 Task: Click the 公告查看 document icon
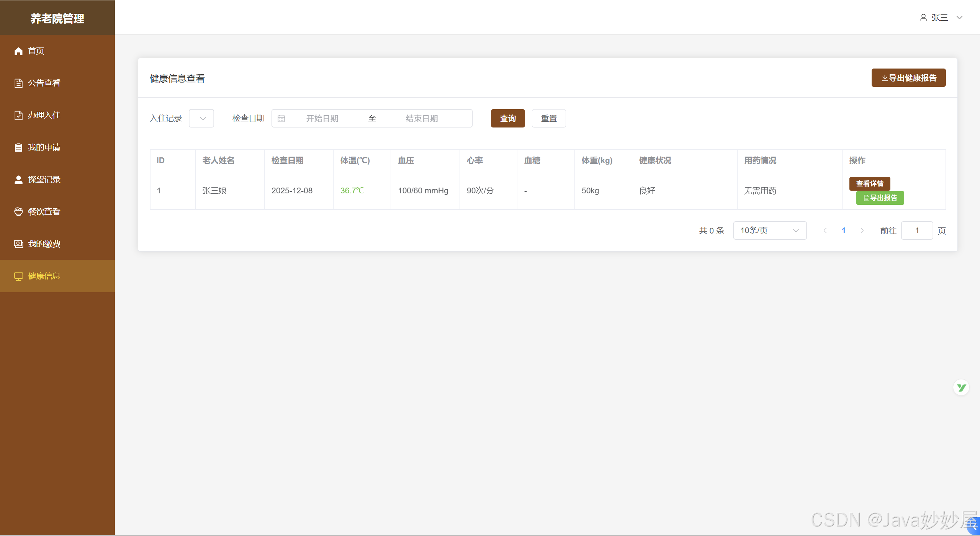tap(18, 83)
